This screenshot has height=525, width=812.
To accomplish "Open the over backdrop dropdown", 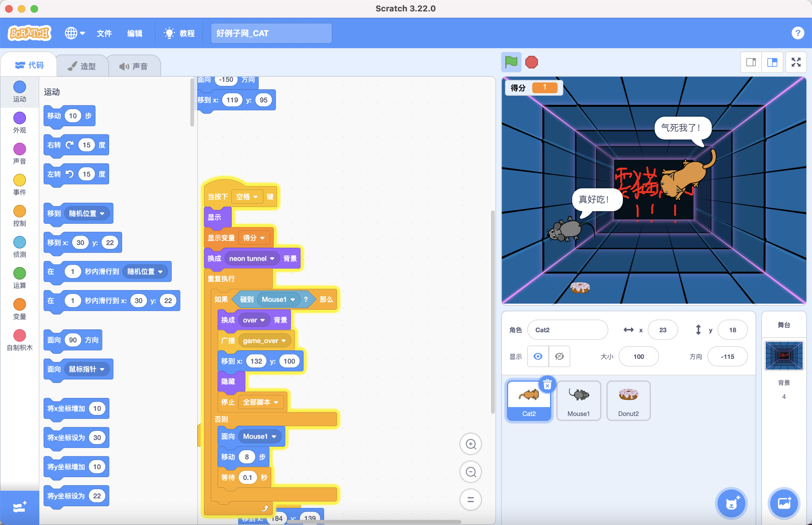I will click(x=254, y=320).
